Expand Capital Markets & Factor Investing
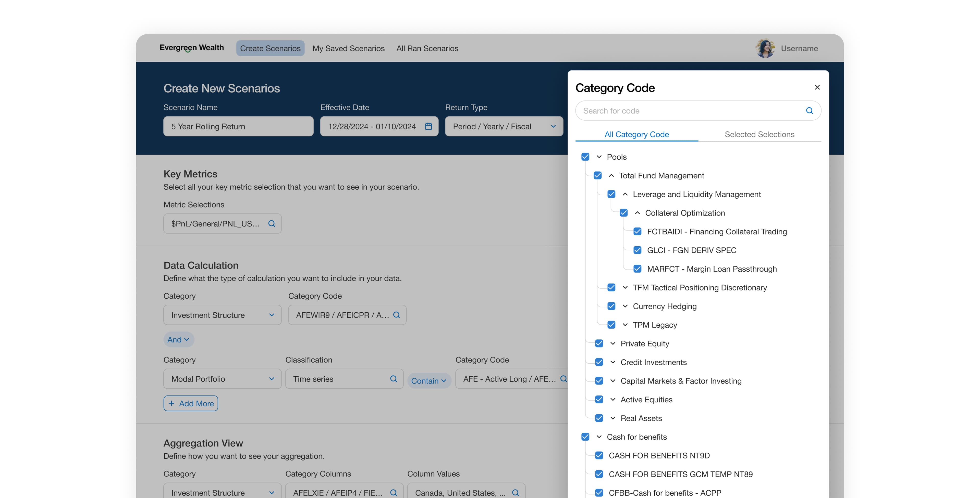 coord(613,380)
